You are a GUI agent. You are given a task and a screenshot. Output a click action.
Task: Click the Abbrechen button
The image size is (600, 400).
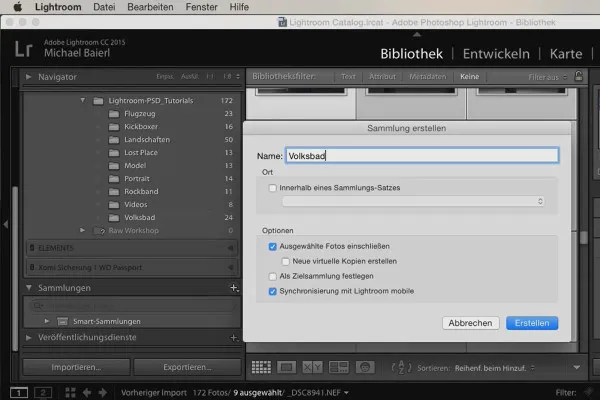pyautogui.click(x=471, y=323)
